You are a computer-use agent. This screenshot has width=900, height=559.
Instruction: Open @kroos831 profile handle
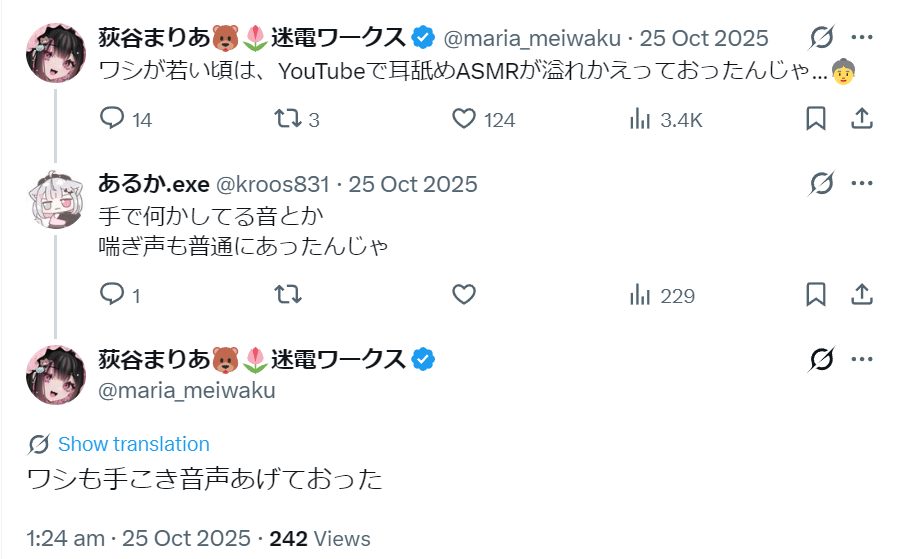[273, 185]
